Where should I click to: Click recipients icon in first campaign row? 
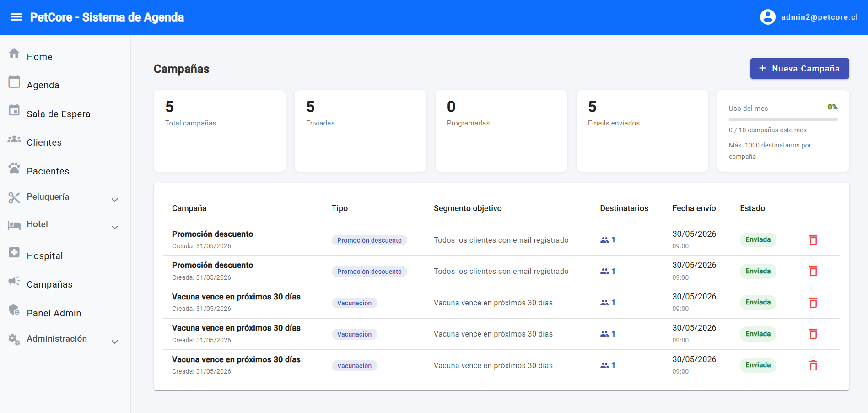click(x=604, y=240)
